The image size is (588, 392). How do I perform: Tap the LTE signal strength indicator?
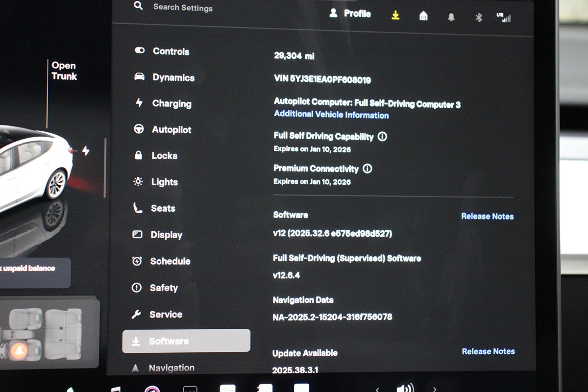(504, 18)
